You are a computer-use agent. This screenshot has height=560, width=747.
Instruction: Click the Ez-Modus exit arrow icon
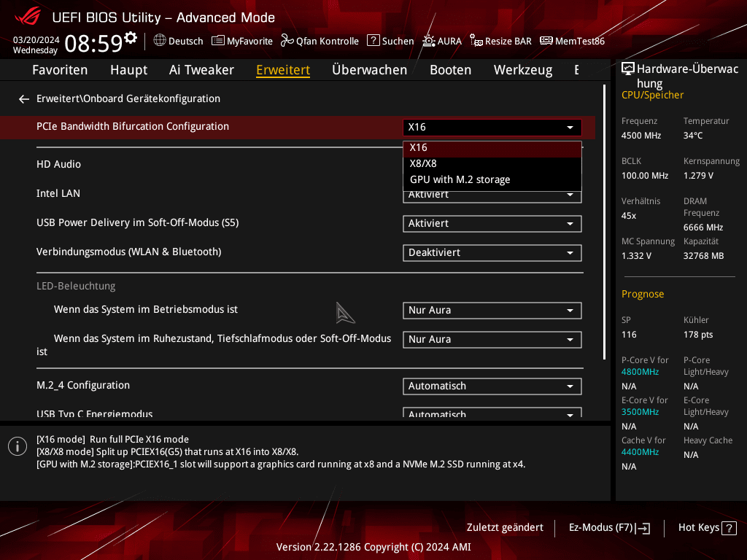(643, 528)
